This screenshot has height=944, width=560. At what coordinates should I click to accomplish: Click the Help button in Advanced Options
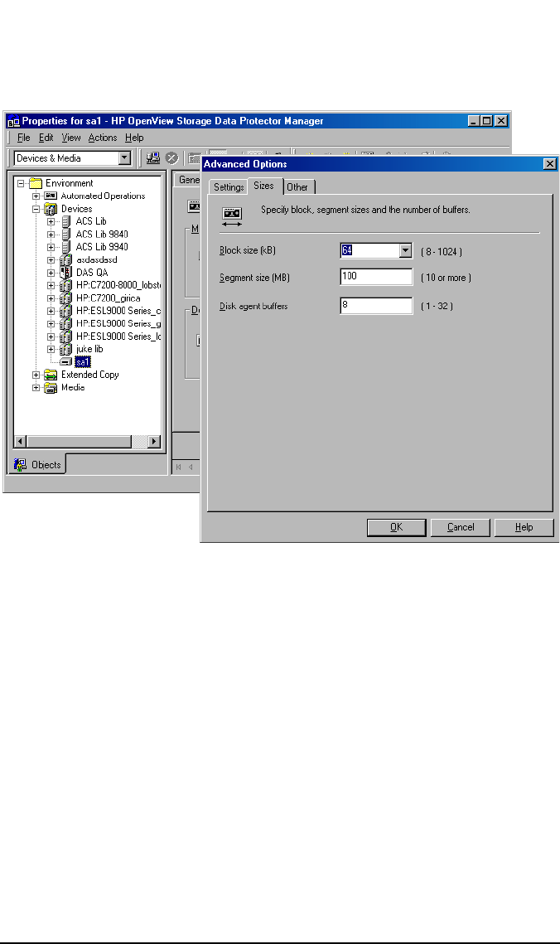point(524,527)
